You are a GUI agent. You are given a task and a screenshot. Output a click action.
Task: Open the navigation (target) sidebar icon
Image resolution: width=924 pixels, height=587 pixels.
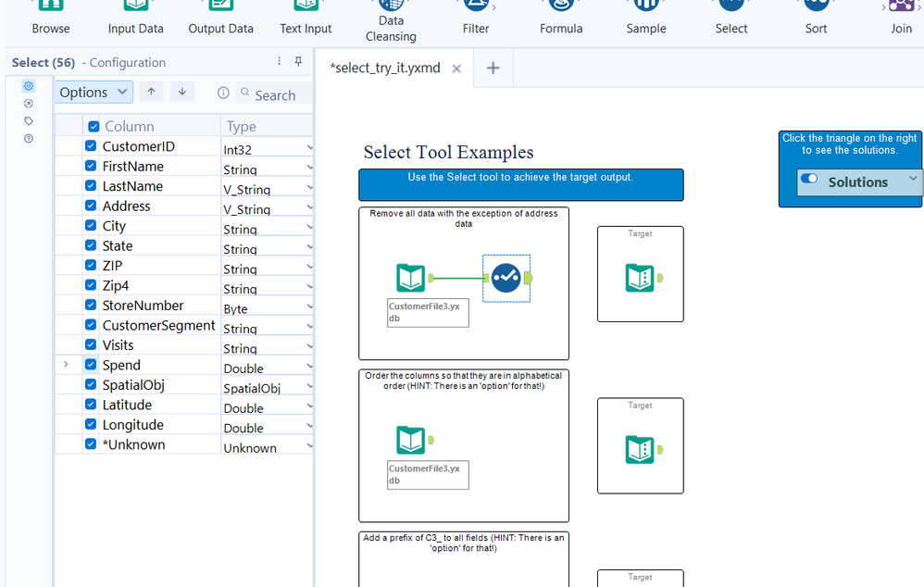pos(29,104)
